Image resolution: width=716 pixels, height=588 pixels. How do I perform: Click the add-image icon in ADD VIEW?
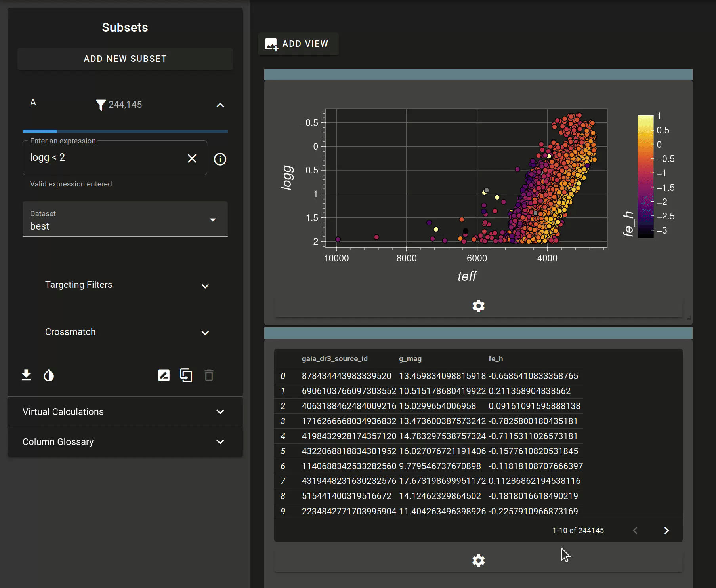(x=271, y=44)
